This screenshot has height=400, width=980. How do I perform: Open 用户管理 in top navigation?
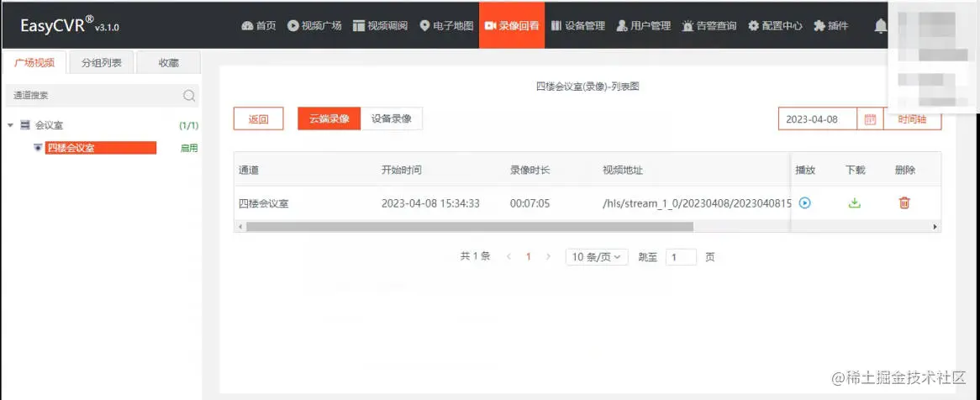(x=644, y=25)
